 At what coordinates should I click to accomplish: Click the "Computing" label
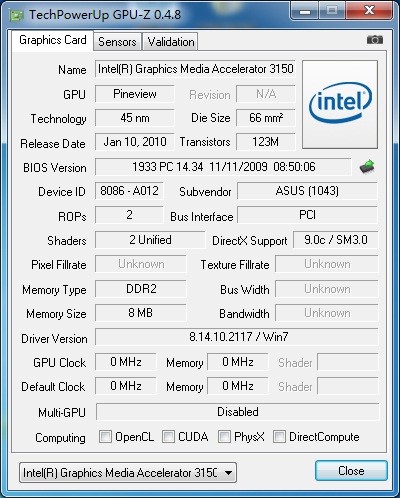coord(60,438)
